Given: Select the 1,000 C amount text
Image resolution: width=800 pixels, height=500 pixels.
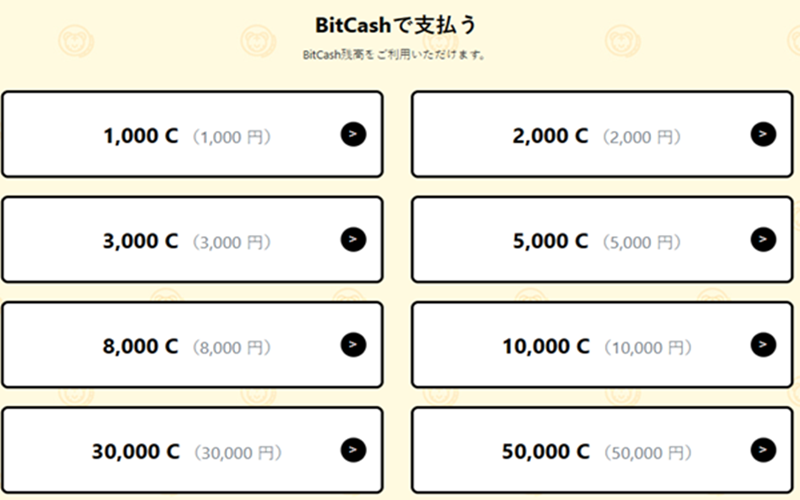Looking at the screenshot, I should tap(140, 136).
